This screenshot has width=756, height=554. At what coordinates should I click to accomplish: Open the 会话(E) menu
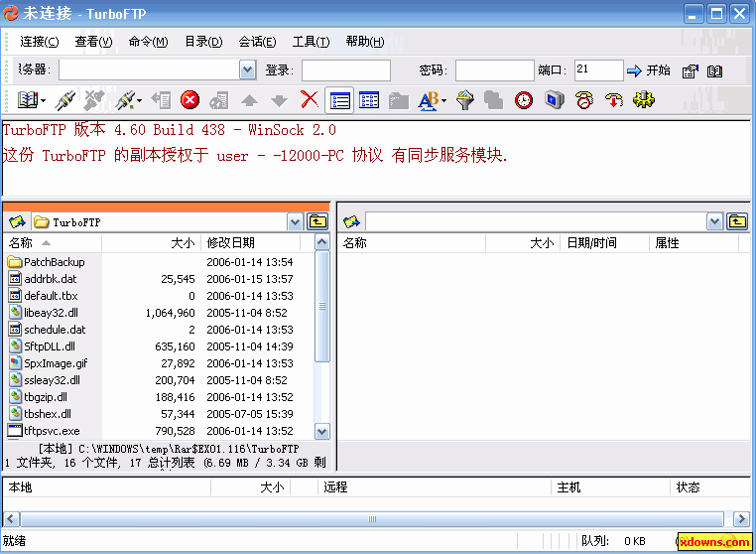[x=258, y=42]
